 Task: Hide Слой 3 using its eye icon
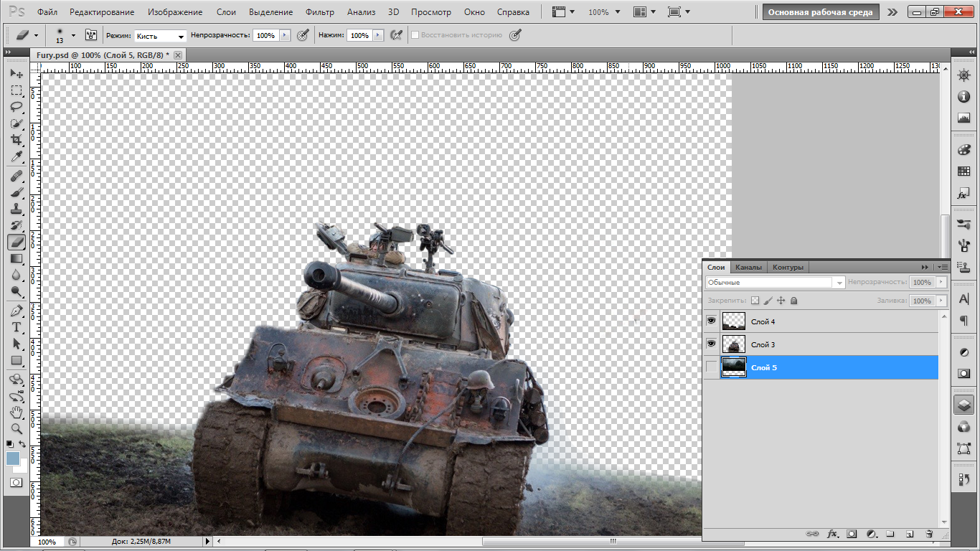tap(711, 344)
